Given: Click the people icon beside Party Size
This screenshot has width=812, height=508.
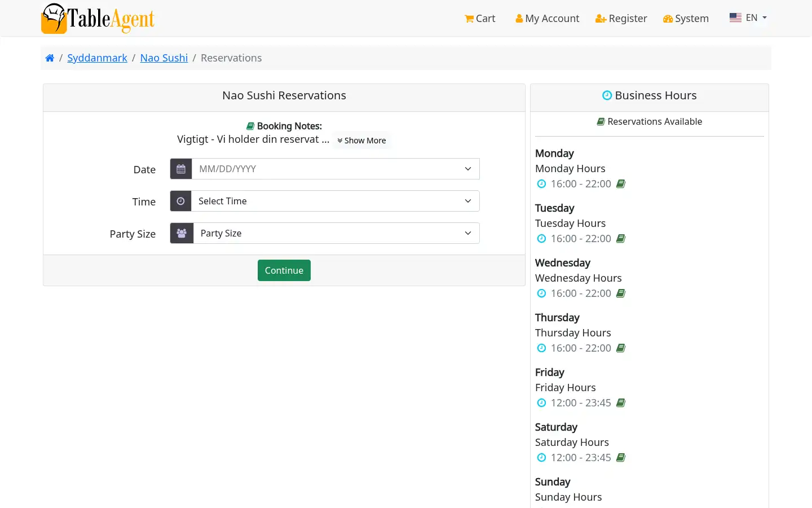Looking at the screenshot, I should point(182,233).
